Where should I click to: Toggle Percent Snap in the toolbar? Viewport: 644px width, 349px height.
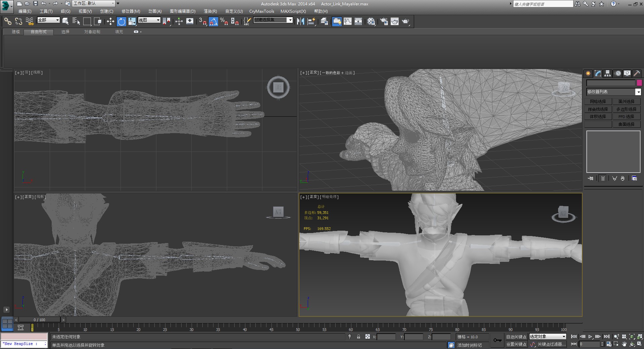(x=224, y=21)
